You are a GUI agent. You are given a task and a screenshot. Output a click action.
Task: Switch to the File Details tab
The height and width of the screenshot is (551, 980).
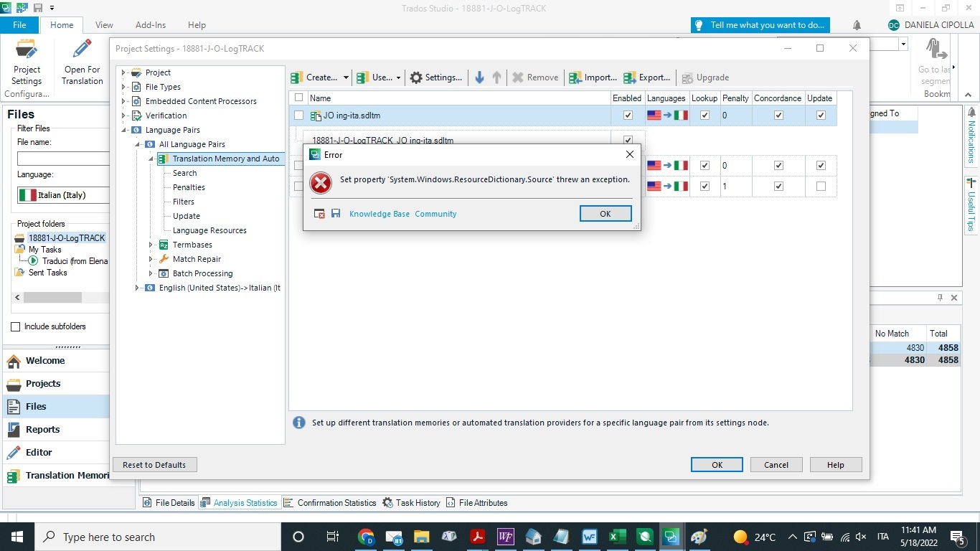[x=169, y=503]
